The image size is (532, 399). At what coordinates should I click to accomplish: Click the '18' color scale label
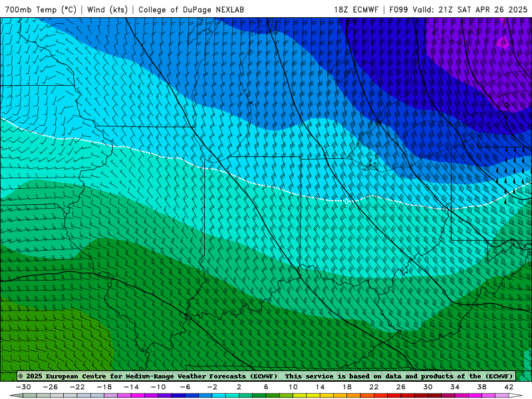pos(346,387)
